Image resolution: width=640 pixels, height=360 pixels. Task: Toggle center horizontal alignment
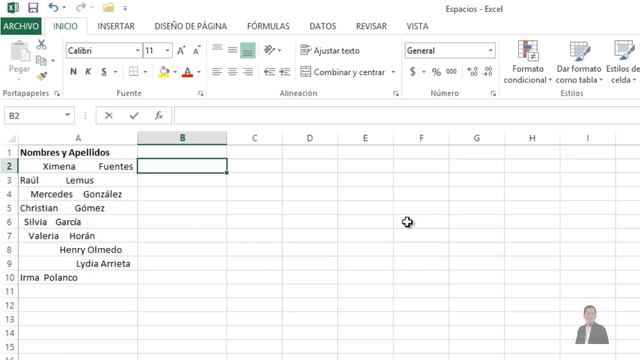point(232,72)
